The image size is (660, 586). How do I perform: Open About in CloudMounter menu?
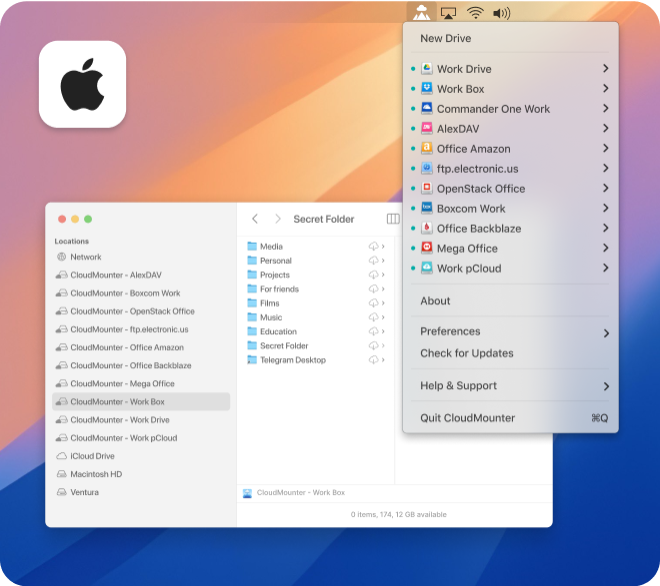435,301
